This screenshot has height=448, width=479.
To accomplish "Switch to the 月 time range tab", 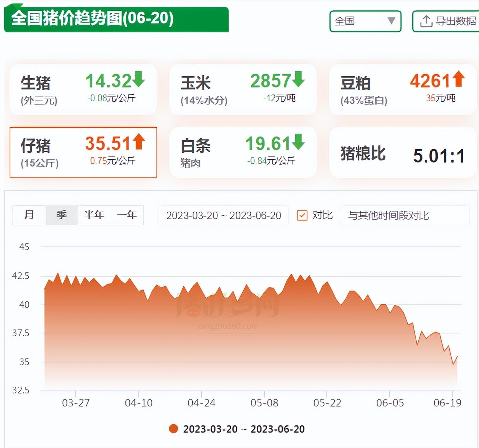I will tap(29, 215).
